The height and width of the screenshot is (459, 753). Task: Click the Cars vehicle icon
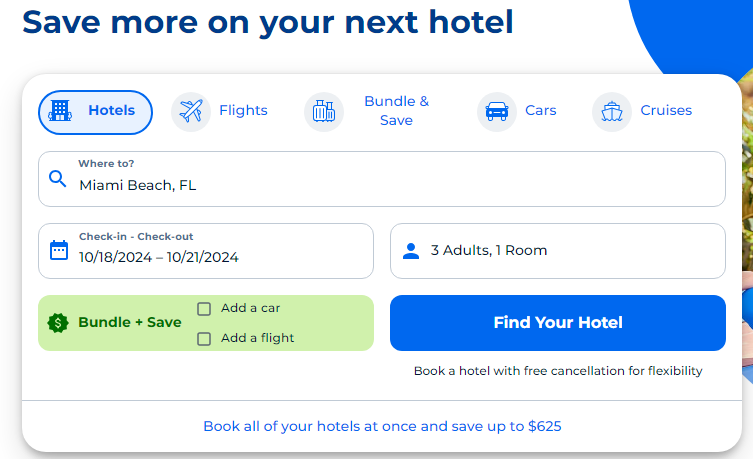[497, 111]
